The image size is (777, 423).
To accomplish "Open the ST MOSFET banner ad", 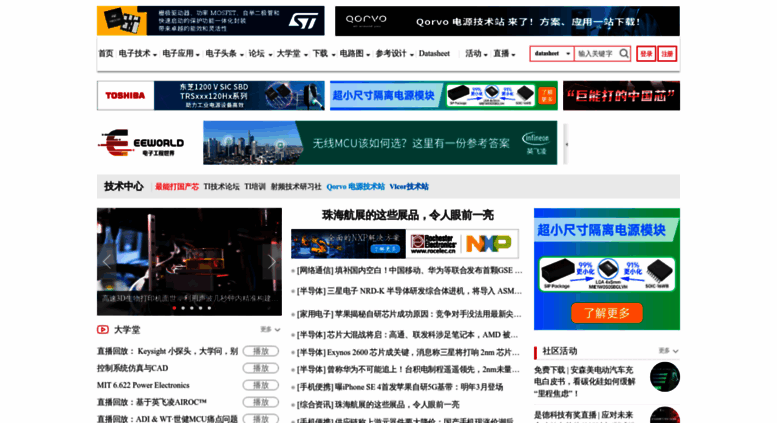I will coord(211,21).
